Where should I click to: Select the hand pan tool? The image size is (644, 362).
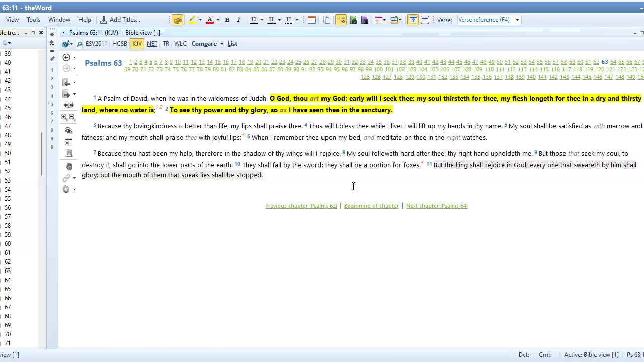[x=69, y=166]
